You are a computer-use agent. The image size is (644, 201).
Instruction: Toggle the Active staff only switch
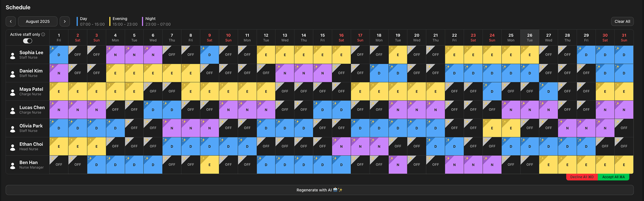click(27, 41)
